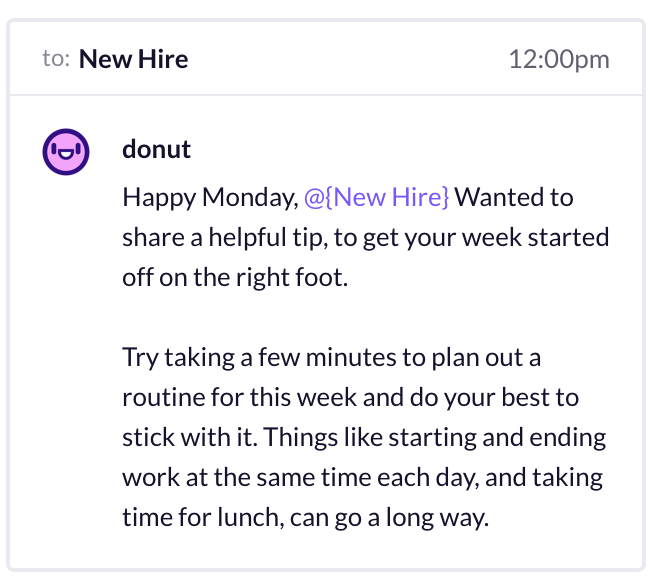Click the blank gap between the two paragraphs

[366, 317]
